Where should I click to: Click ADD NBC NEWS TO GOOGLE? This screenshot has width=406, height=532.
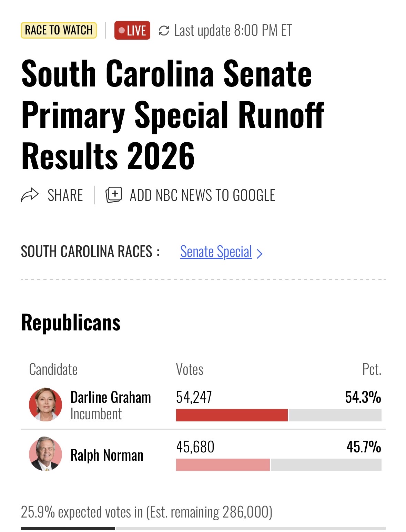pyautogui.click(x=202, y=195)
